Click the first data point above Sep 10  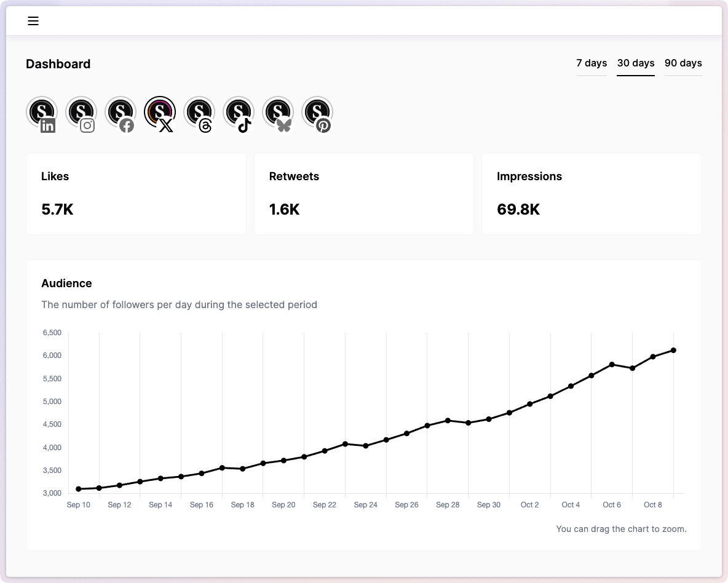pos(79,489)
